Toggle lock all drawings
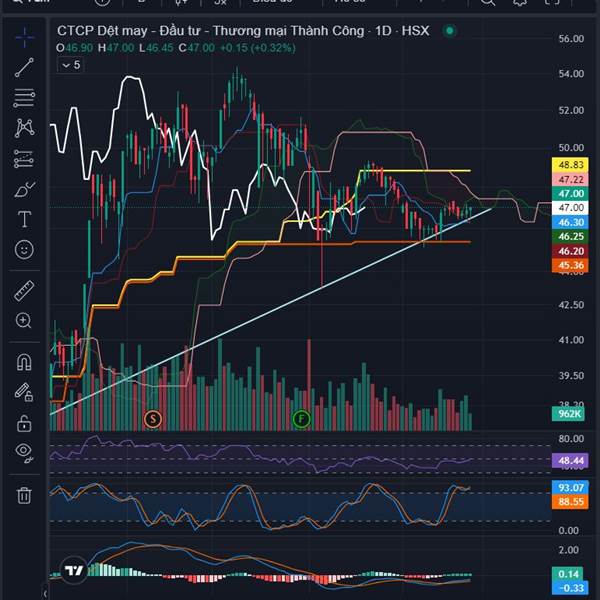Image resolution: width=600 pixels, height=600 pixels. click(x=24, y=423)
